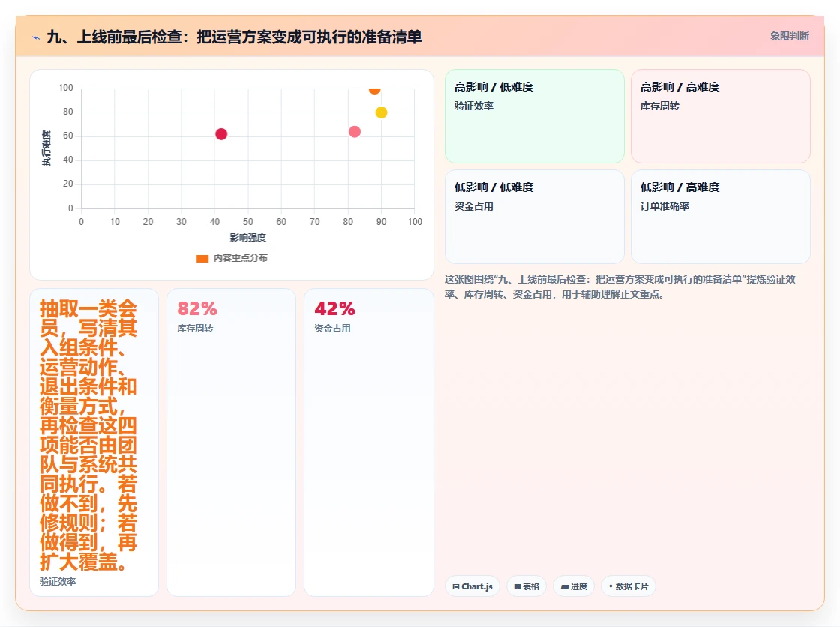Click the orange data point at chart top

(374, 90)
